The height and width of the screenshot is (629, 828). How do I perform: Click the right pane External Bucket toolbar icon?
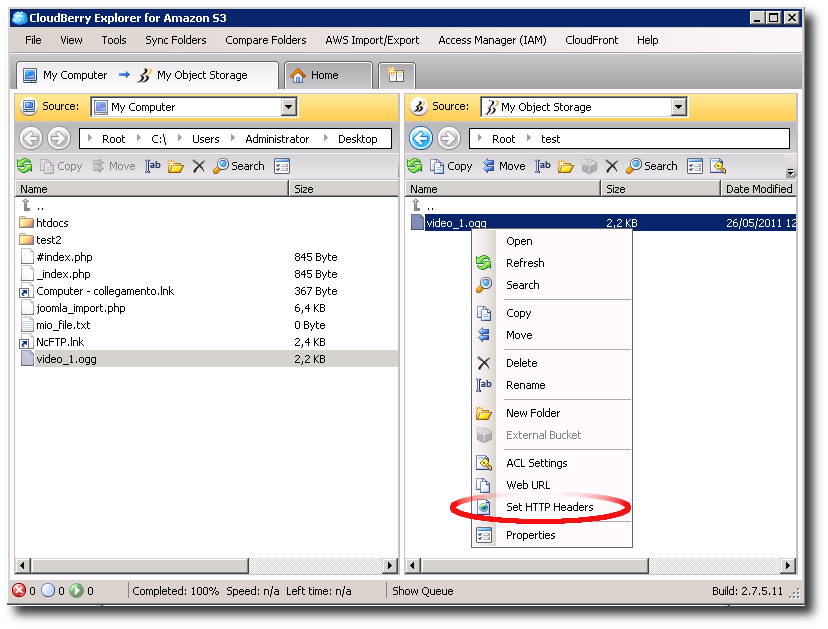(x=589, y=166)
